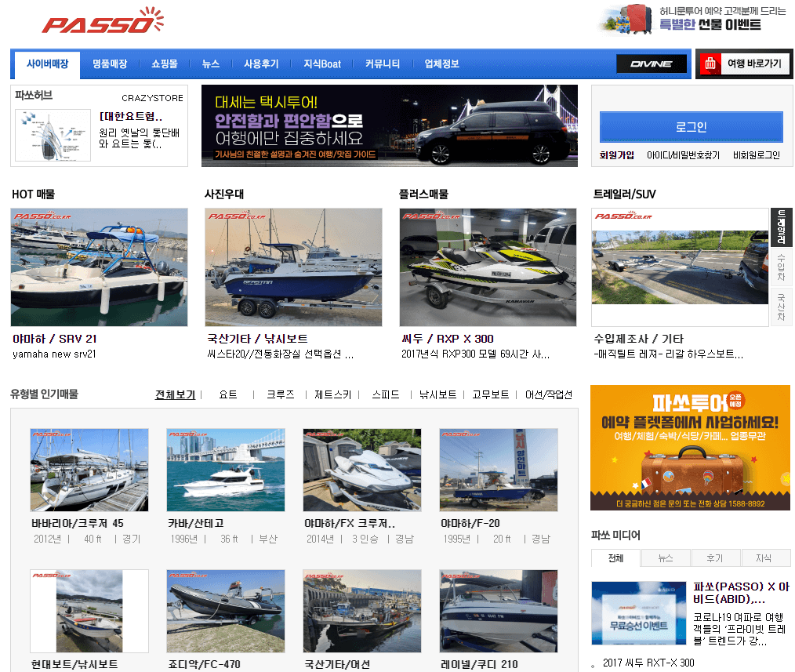Open the RXP X 300 jet ski photo

point(488,267)
